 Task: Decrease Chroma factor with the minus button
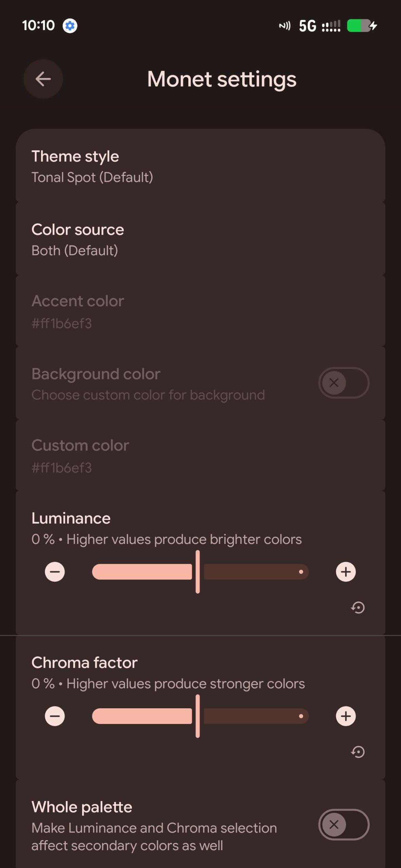pyautogui.click(x=55, y=716)
